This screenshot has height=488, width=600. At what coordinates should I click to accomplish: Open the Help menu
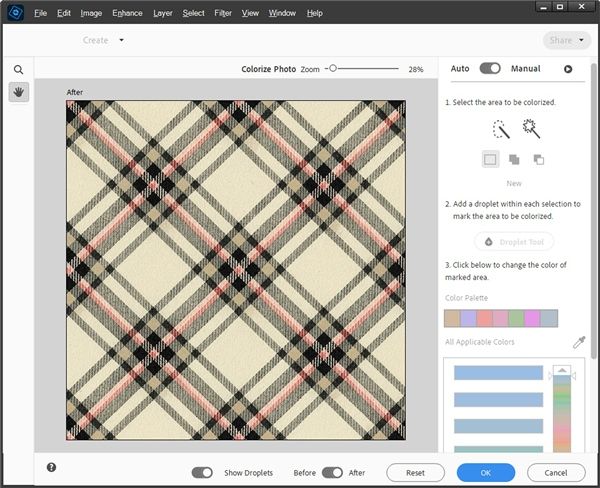pos(315,13)
